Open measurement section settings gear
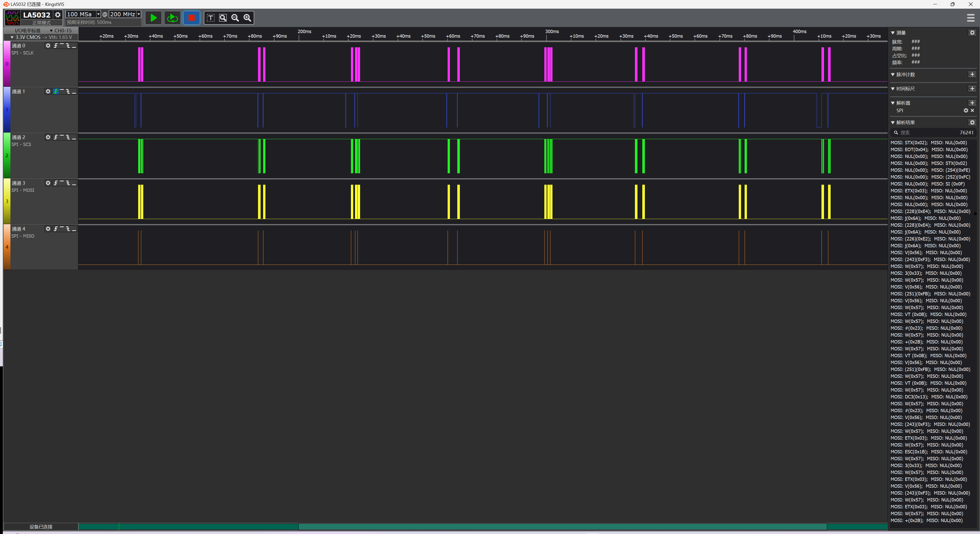This screenshot has width=980, height=534. [972, 33]
